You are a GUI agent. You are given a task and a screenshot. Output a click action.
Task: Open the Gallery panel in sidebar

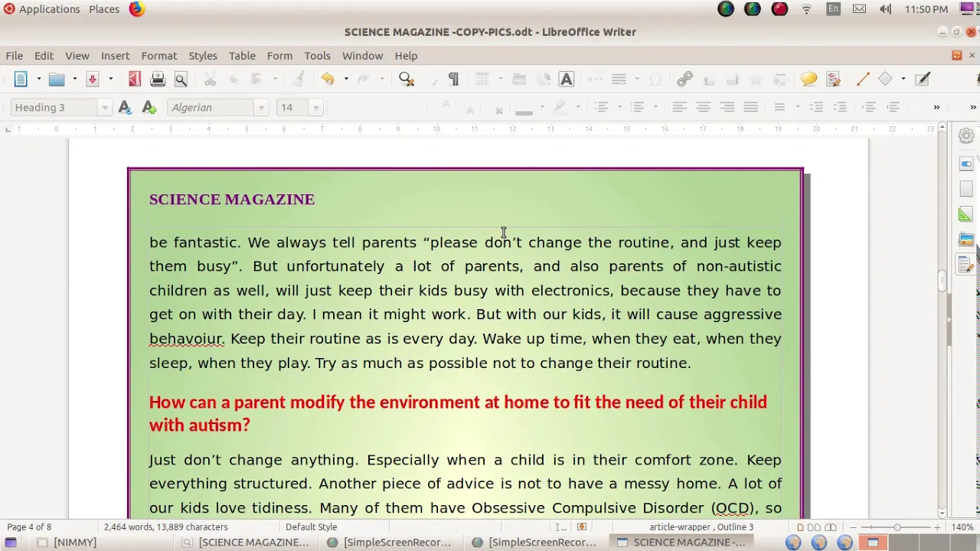966,240
